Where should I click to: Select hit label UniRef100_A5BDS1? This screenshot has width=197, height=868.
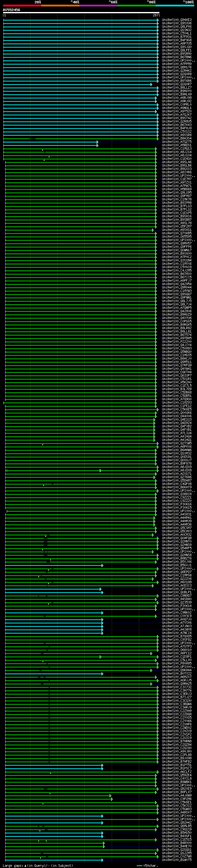tap(176, 145)
